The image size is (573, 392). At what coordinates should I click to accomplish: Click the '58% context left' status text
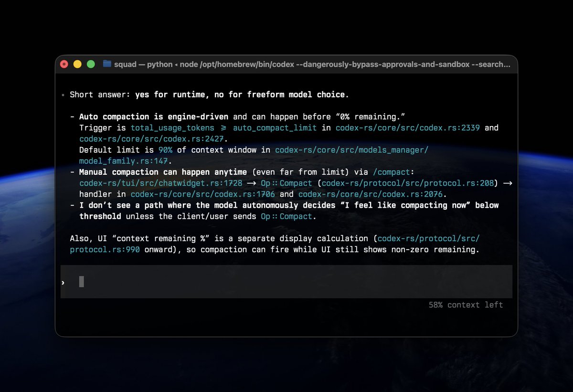pyautogui.click(x=466, y=305)
